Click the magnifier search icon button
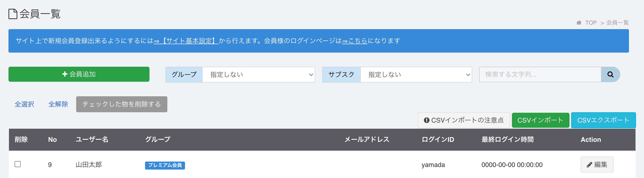The width and height of the screenshot is (644, 178). pyautogui.click(x=610, y=74)
